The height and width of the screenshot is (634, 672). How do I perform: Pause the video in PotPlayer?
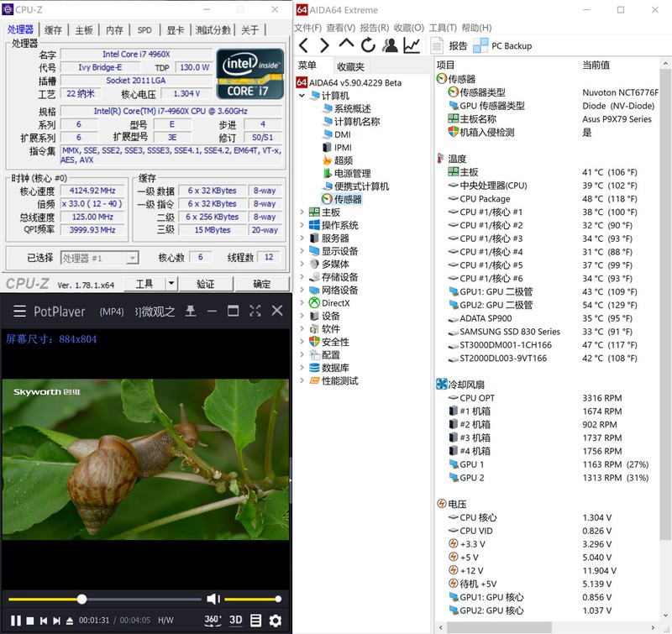(15, 621)
